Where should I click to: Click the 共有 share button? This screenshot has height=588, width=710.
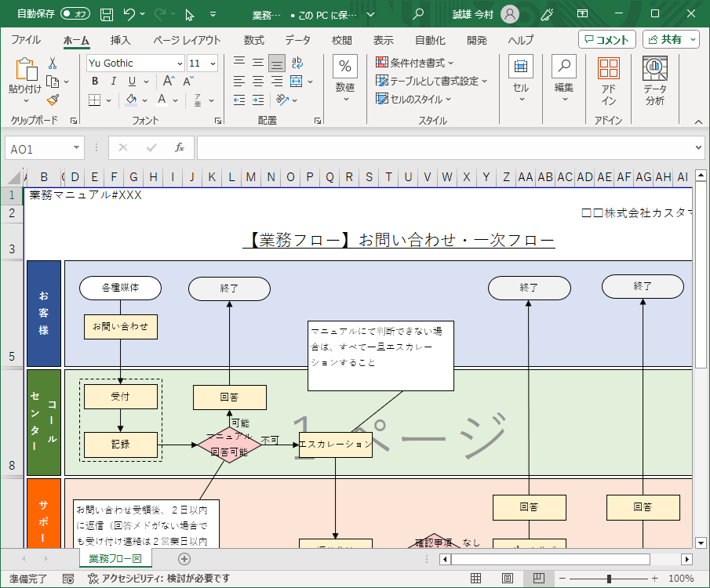[668, 39]
